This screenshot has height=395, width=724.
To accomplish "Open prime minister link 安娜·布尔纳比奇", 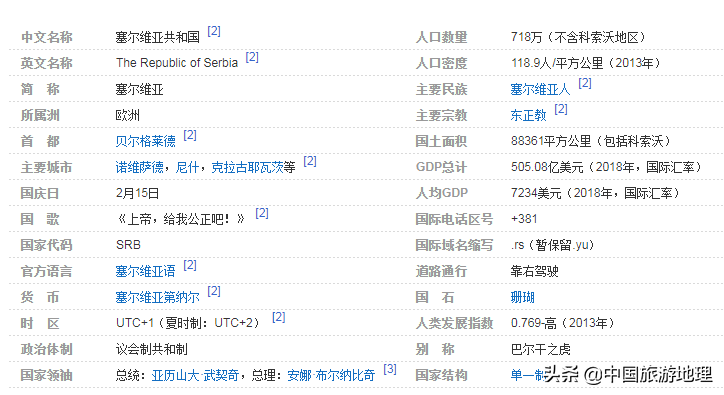I will [331, 375].
